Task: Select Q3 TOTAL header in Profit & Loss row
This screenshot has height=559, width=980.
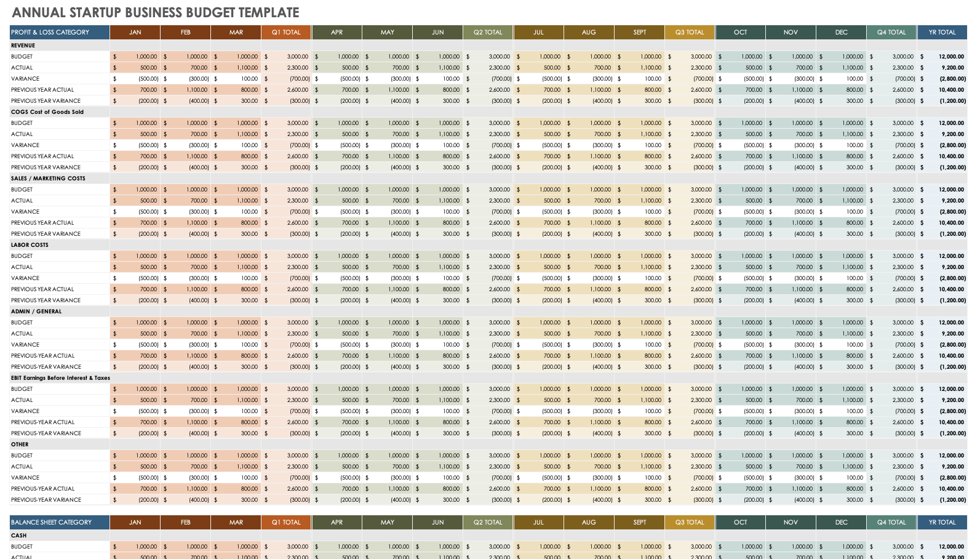Action: [x=690, y=32]
